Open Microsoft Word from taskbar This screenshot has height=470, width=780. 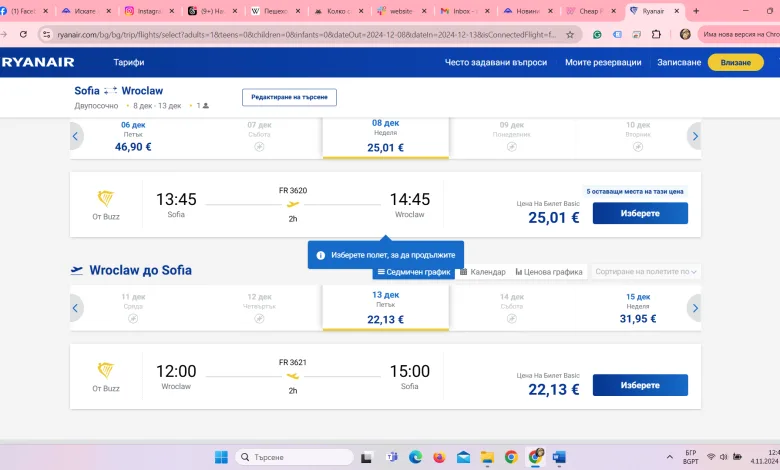(x=559, y=457)
